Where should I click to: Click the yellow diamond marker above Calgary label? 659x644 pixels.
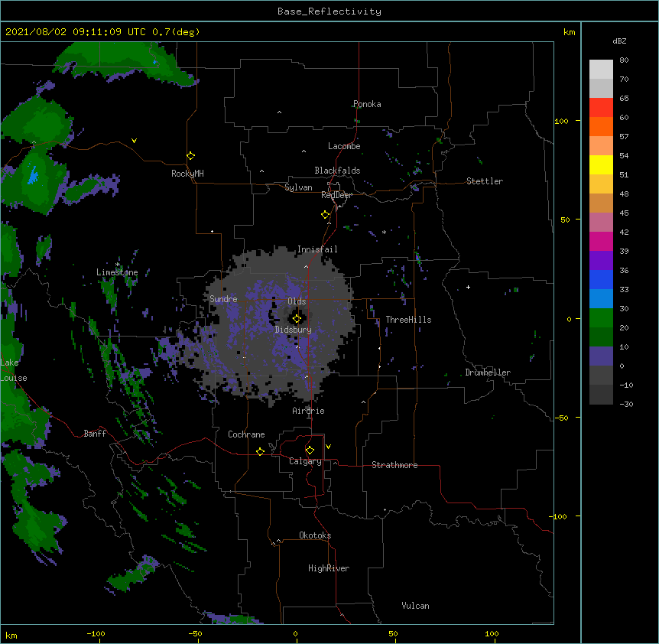310,450
